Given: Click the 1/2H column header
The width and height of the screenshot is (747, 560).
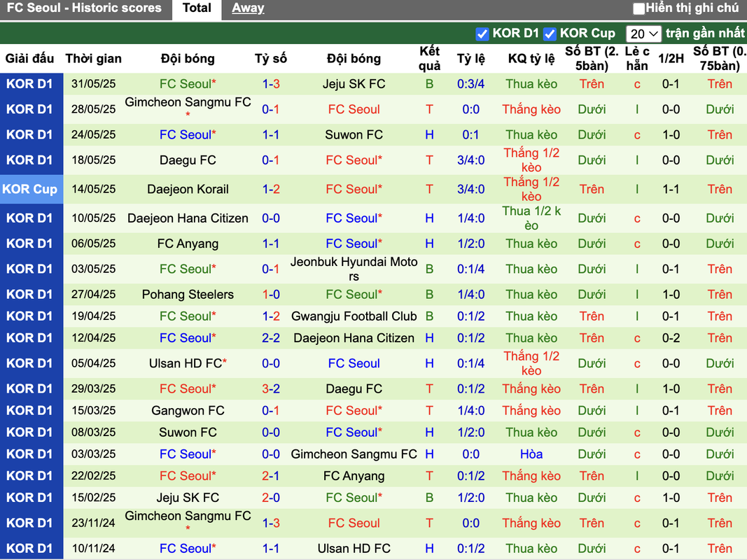Looking at the screenshot, I should click(x=671, y=59).
